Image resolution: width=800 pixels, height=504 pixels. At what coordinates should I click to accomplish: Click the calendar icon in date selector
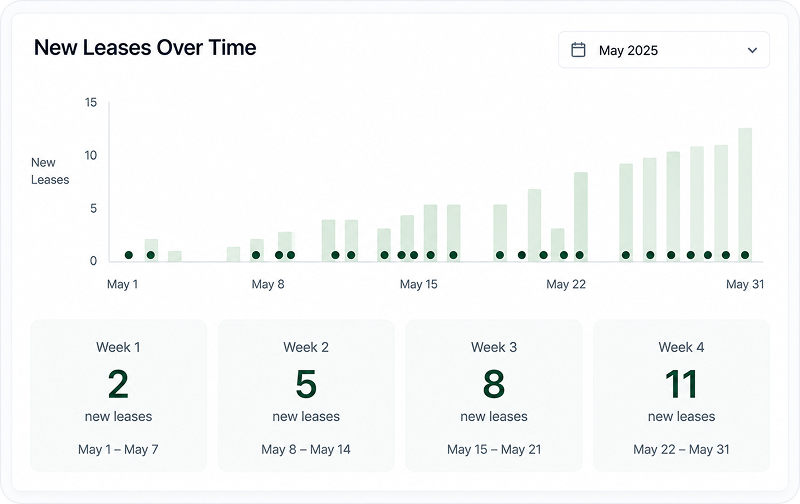pyautogui.click(x=578, y=50)
